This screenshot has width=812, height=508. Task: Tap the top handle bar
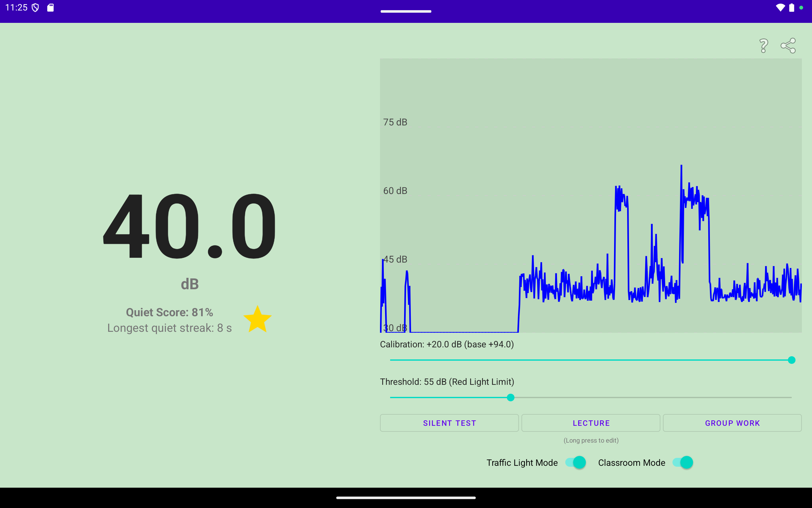[406, 11]
